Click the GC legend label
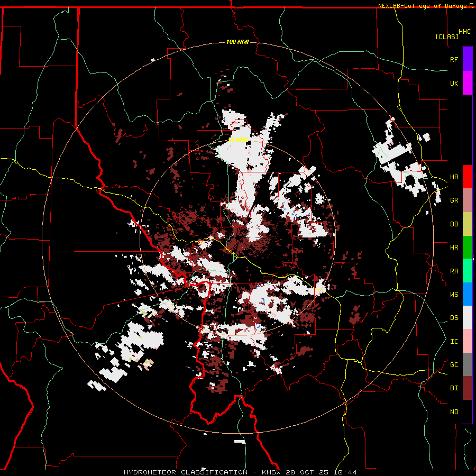This screenshot has height=476, width=476. 454,365
